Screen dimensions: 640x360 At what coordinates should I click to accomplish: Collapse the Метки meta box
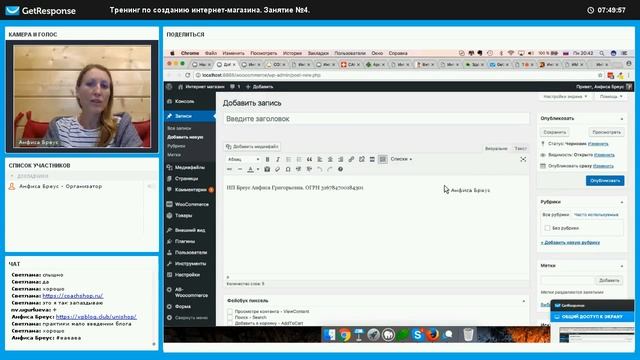point(622,266)
